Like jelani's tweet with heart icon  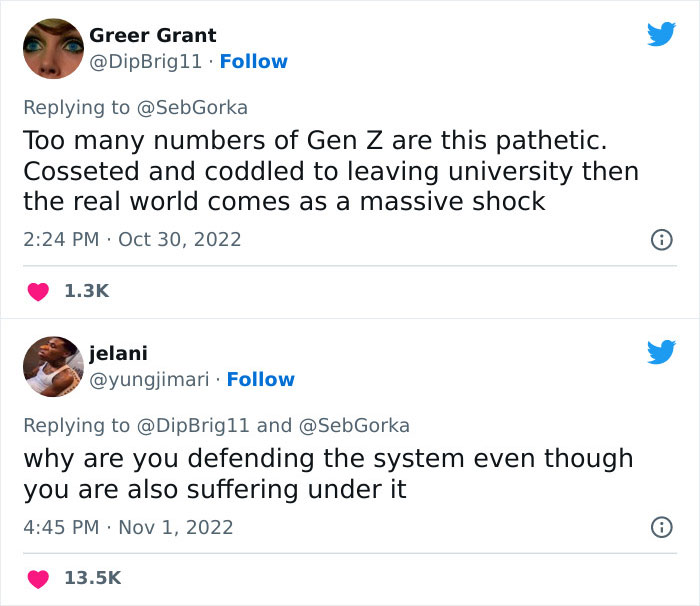38,578
